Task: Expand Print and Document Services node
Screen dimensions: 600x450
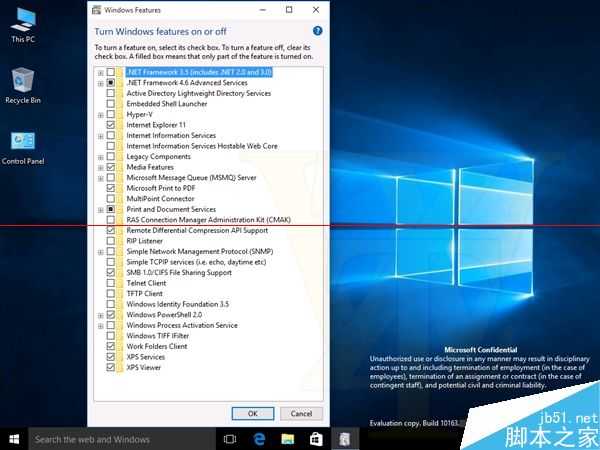Action: [100, 210]
